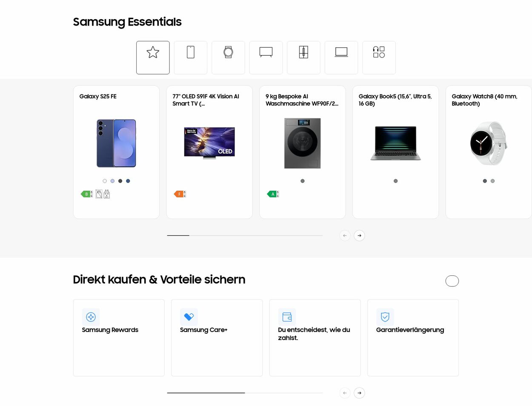Image resolution: width=532 pixels, height=406 pixels.
Task: Go to next Samsung Essentials products
Action: (x=359, y=235)
